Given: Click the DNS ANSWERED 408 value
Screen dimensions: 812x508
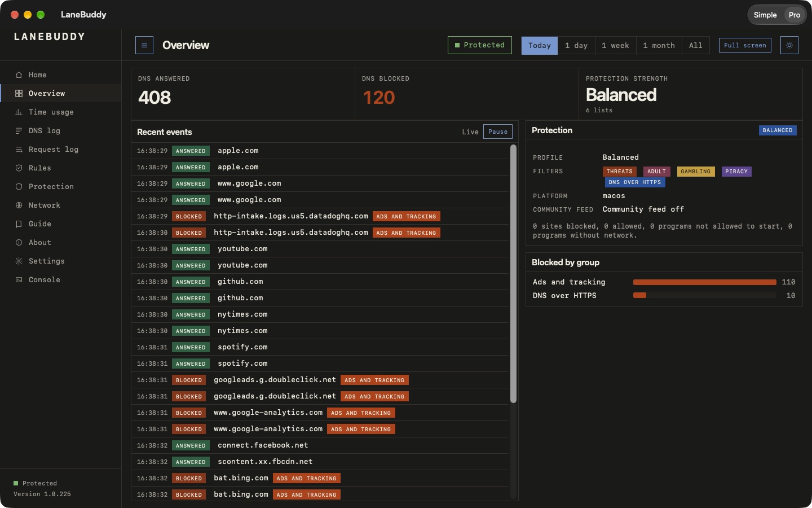Looking at the screenshot, I should click(155, 98).
